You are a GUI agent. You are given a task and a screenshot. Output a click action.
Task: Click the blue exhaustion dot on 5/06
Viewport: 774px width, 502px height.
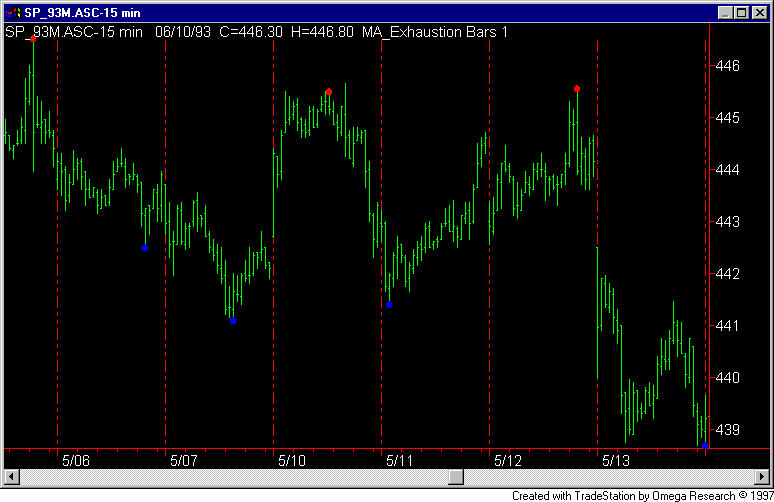tap(145, 248)
